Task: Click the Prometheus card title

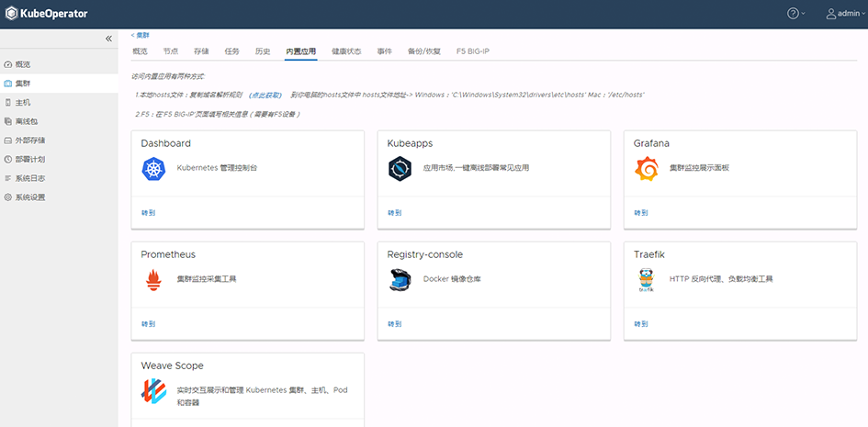Action: tap(168, 254)
